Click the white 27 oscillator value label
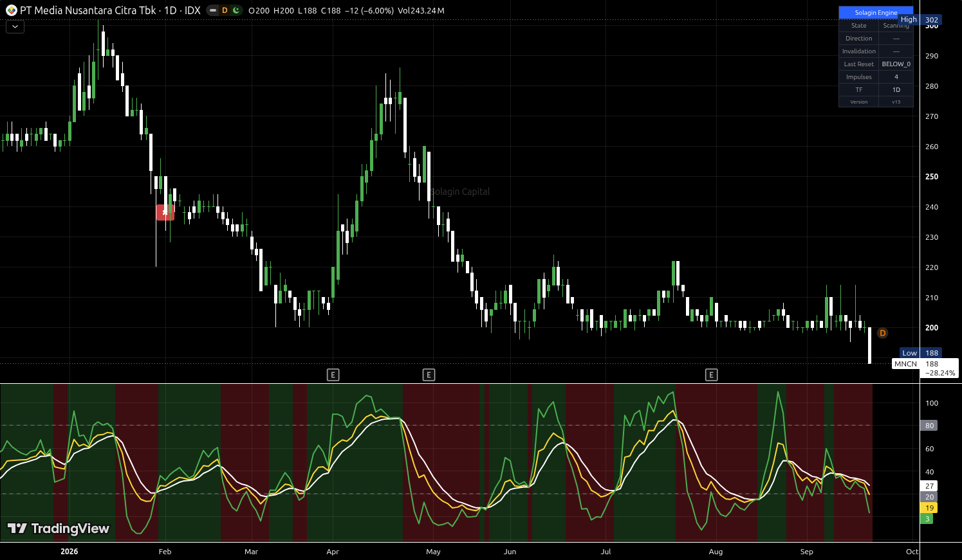 coord(929,486)
